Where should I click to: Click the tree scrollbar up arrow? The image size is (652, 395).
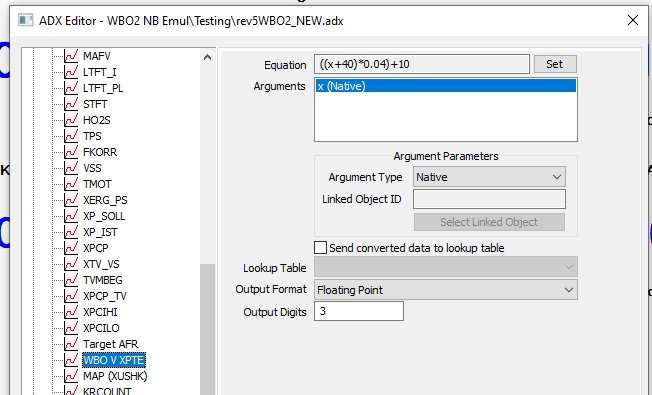coord(207,57)
